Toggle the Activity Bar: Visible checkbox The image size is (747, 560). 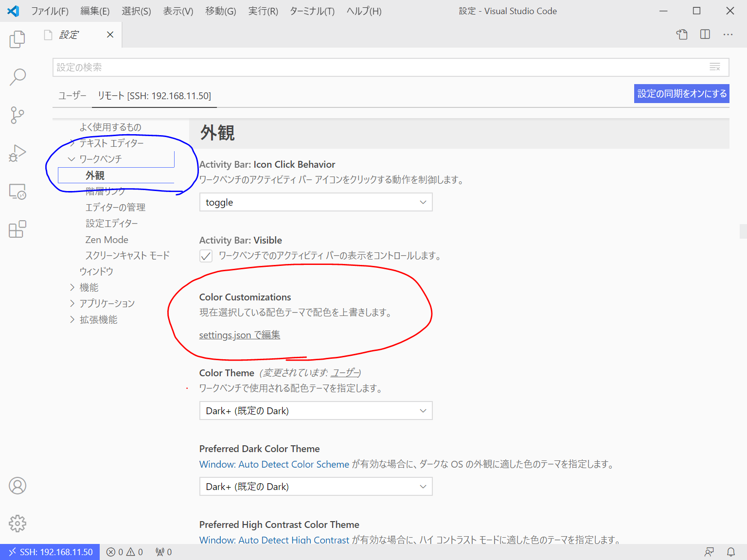(x=206, y=256)
